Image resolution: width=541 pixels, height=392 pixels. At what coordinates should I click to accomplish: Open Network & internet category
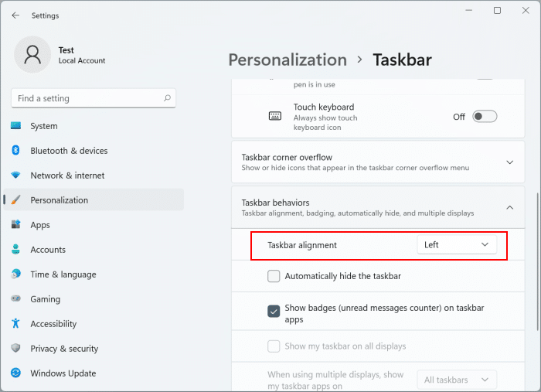click(x=94, y=176)
